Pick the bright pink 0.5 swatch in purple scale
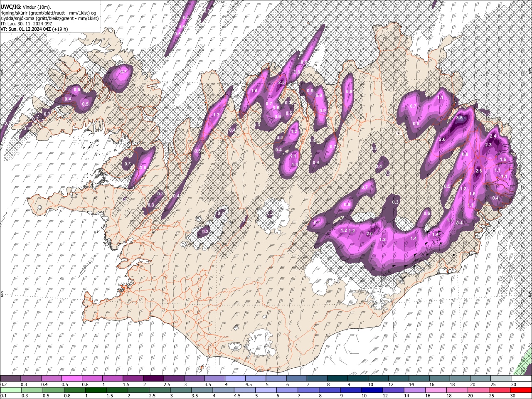532x399 pixels. [71, 379]
